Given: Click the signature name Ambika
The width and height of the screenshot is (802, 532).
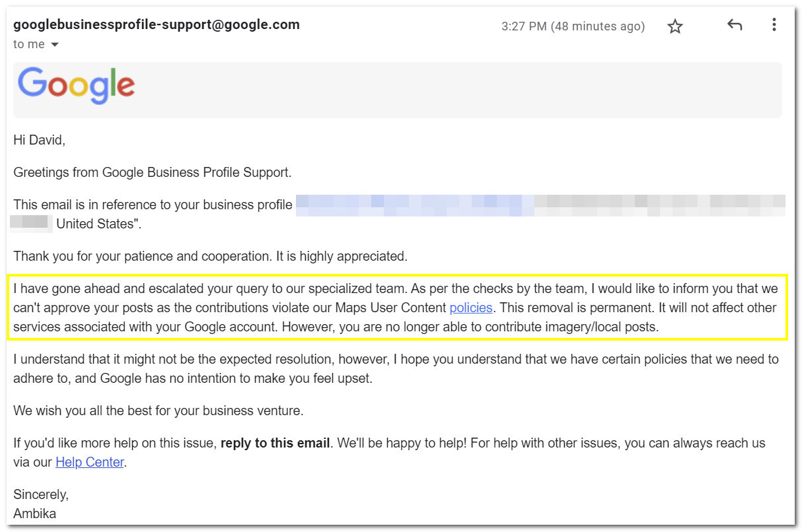Looking at the screenshot, I should [35, 513].
